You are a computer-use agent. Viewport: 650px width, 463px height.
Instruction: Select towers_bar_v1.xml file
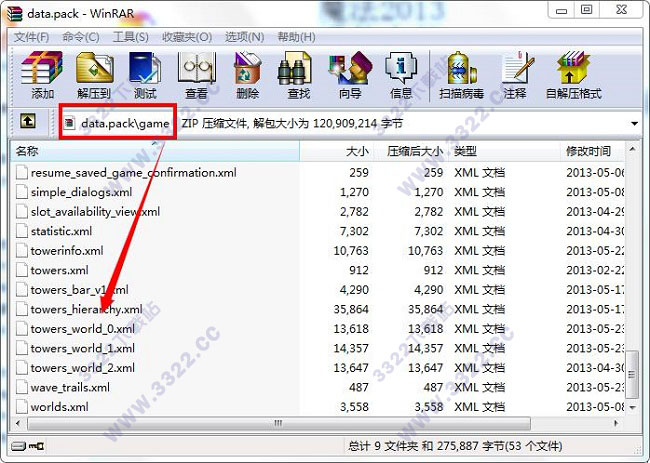coord(79,289)
